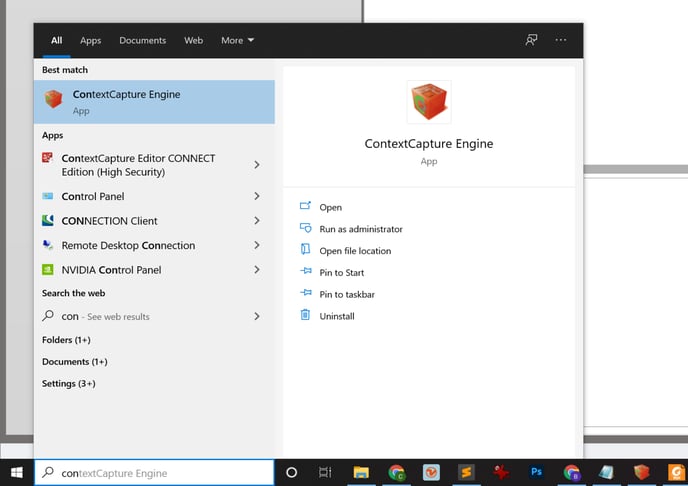
Task: Choose Uninstall for ContextCapture Engine
Action: 337,316
